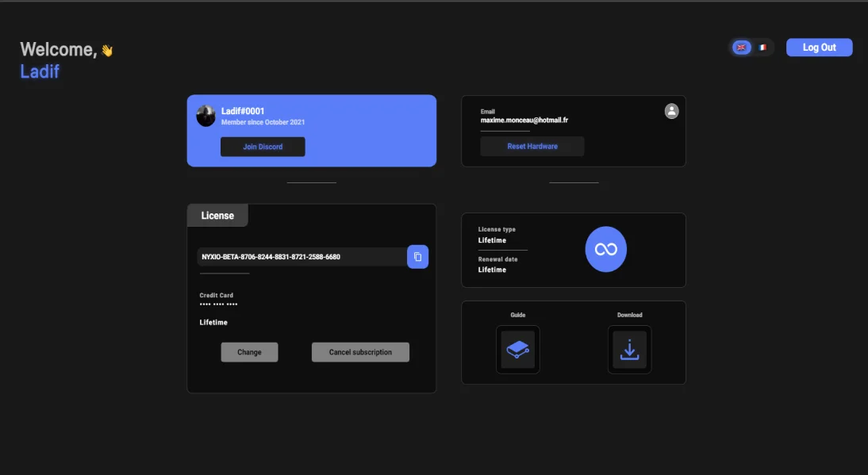Copy the license key with clipboard icon
The image size is (868, 475).
417,257
